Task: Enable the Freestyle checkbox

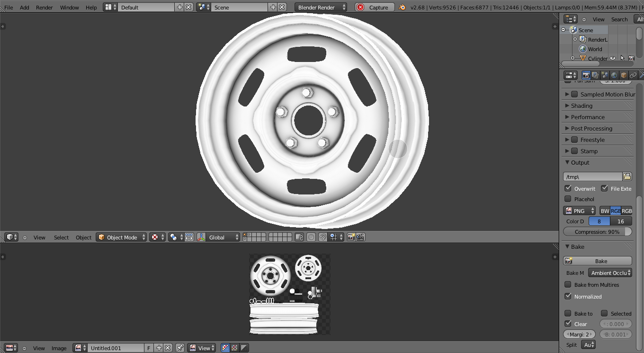Action: pyautogui.click(x=574, y=140)
